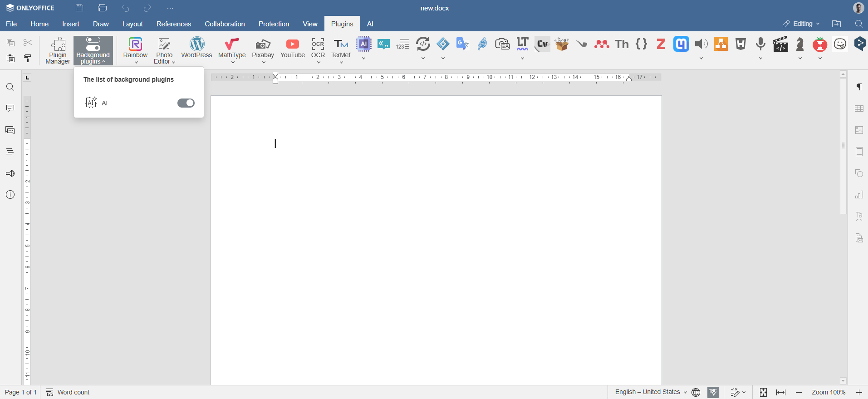
Task: Expand the Editing mode dropdown
Action: (x=801, y=24)
